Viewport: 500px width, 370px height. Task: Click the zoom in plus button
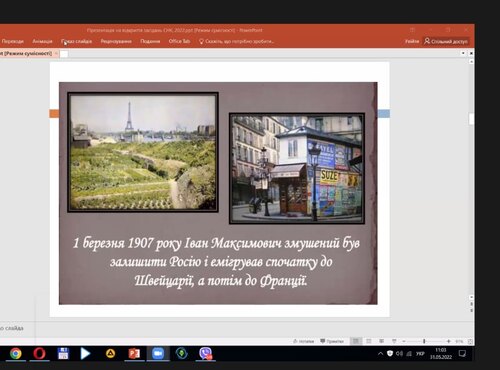click(x=449, y=341)
